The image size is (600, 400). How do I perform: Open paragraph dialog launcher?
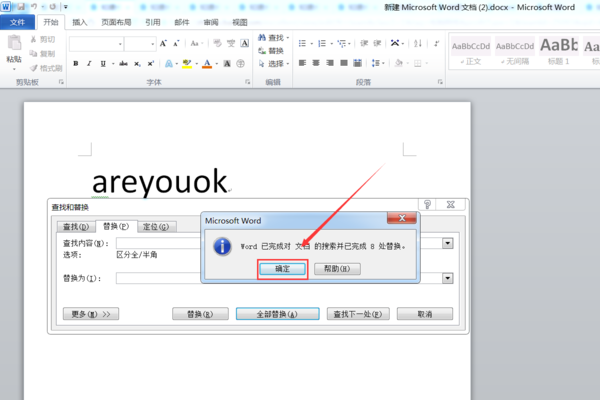(440, 82)
